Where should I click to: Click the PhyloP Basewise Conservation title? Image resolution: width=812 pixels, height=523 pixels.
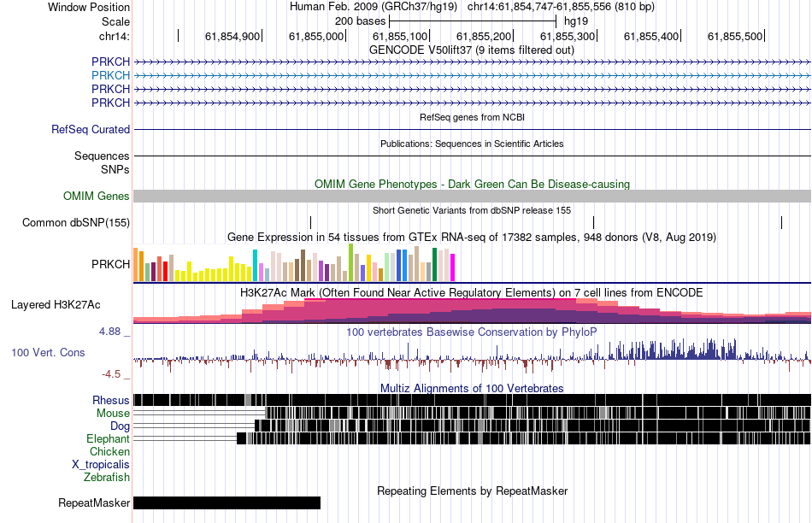[x=472, y=332]
